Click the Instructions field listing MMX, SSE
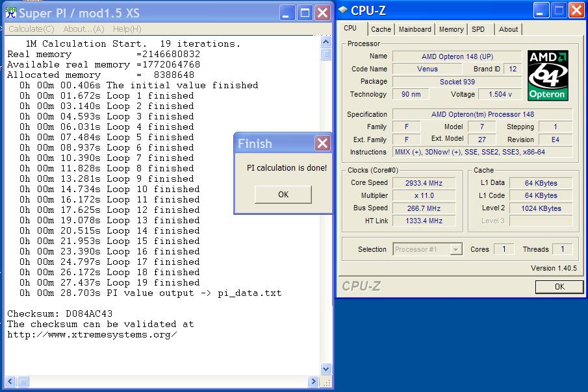The width and height of the screenshot is (588, 392). coord(482,152)
